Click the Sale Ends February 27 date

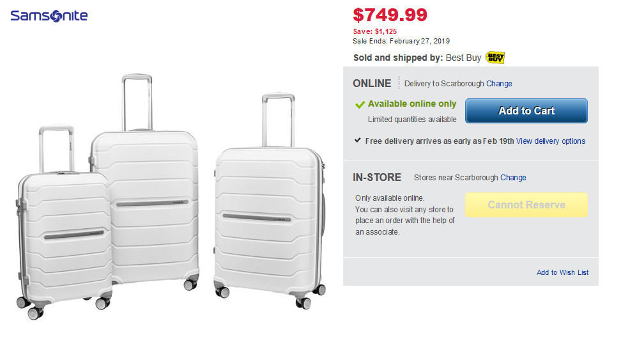401,41
